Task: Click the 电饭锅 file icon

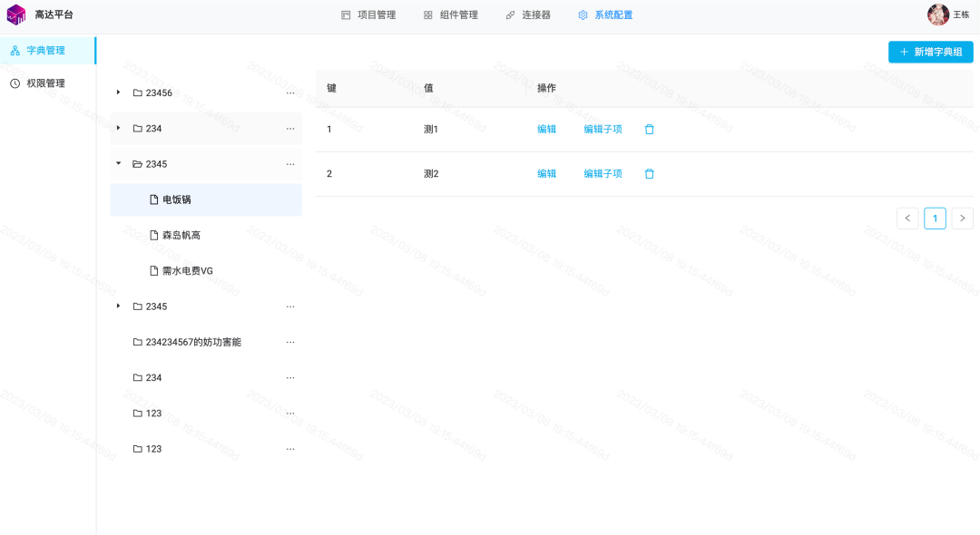Action: 153,199
